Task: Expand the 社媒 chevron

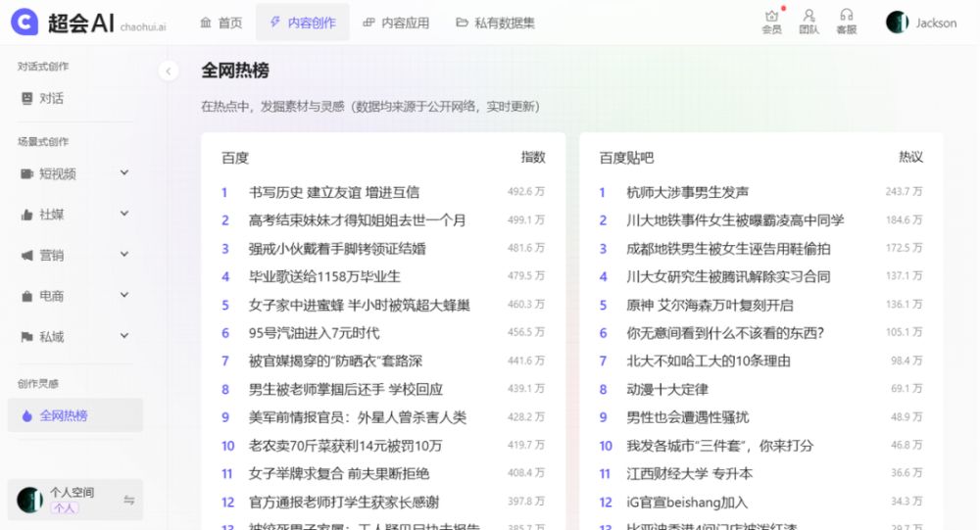Action: [x=124, y=214]
